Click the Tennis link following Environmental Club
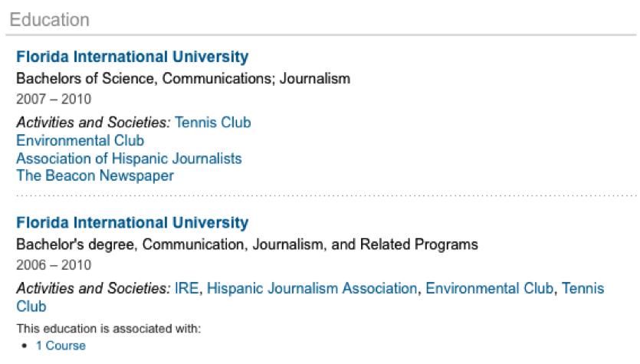Image resolution: width=640 pixels, height=364 pixels. tap(583, 288)
